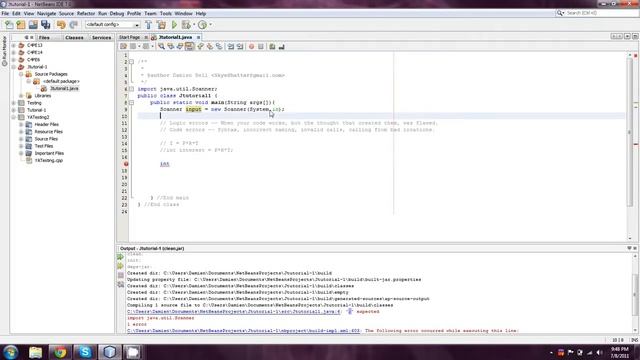Viewport: 640px width, 360px height.
Task: Click the Save All toolbar icon
Action: click(x=45, y=25)
